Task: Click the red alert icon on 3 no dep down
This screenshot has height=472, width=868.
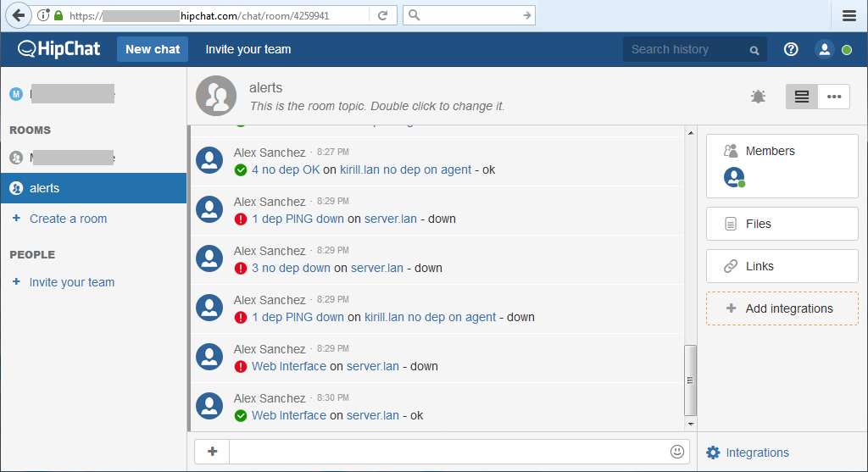Action: click(x=240, y=269)
